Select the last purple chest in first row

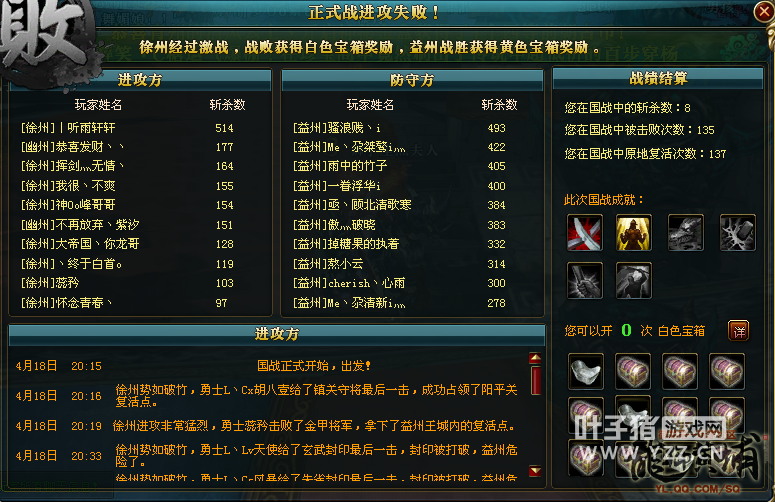[727, 372]
